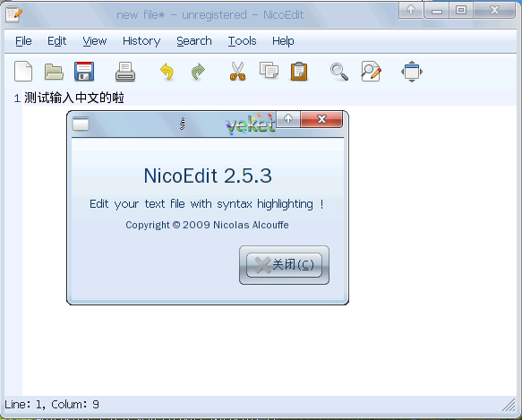Viewport: 522px width, 420px height.
Task: Open the Help menu
Action: [x=283, y=41]
